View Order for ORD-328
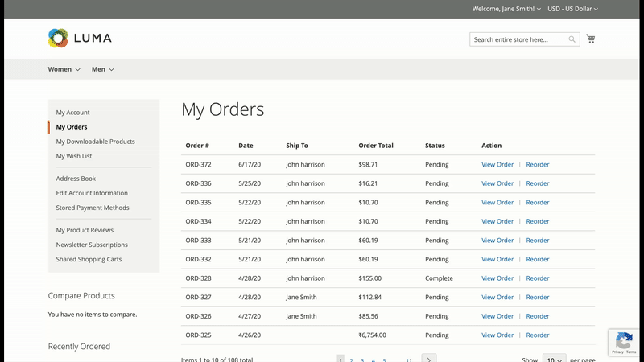The height and width of the screenshot is (362, 644). pyautogui.click(x=497, y=278)
